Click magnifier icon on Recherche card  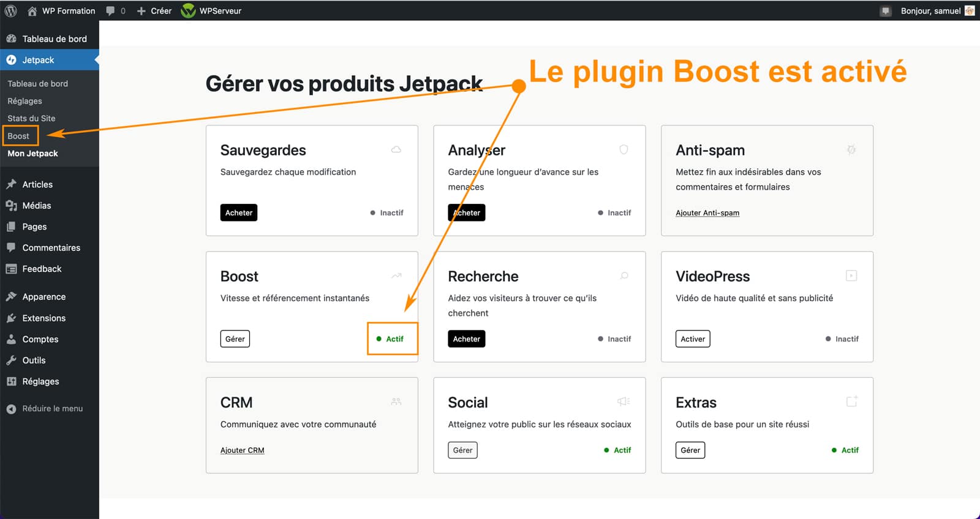(624, 275)
